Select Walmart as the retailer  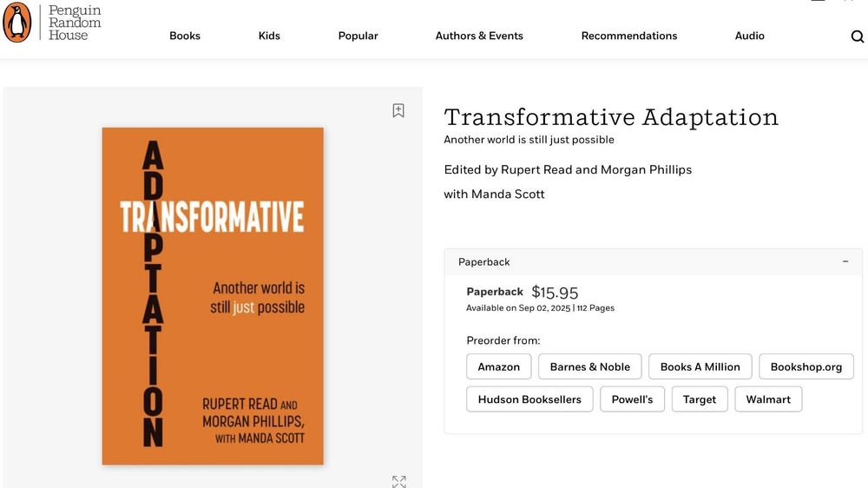point(768,399)
